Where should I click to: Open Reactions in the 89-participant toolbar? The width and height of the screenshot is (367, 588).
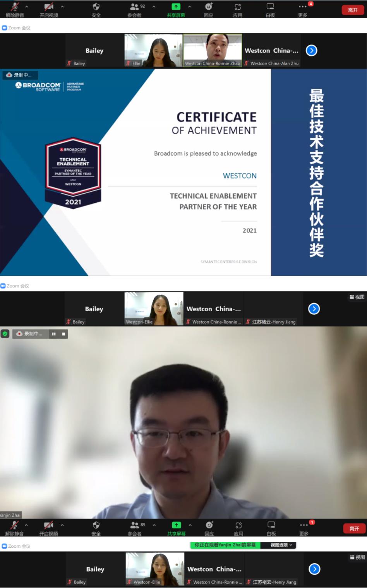(209, 528)
